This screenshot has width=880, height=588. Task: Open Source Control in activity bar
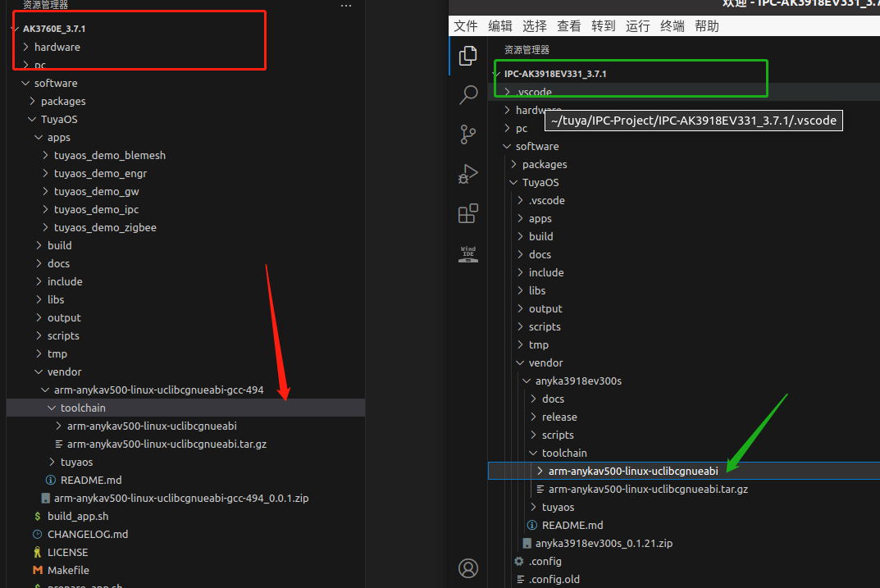pyautogui.click(x=467, y=134)
